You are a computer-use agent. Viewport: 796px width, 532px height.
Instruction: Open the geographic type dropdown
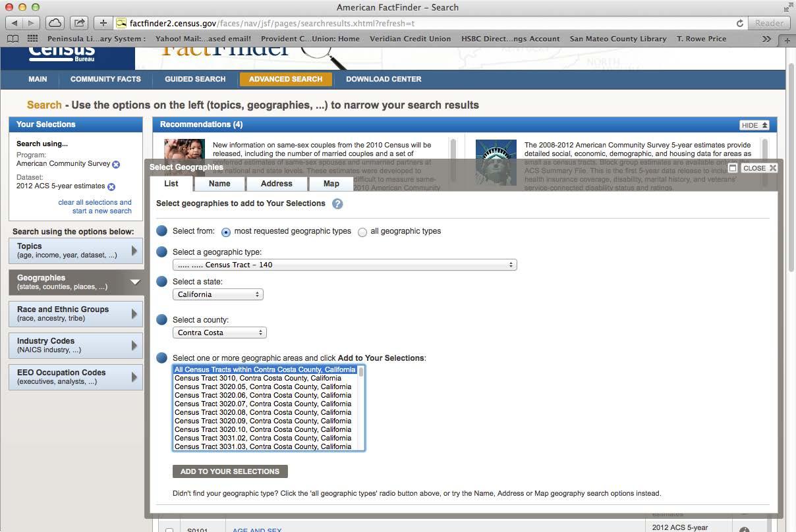(x=345, y=265)
